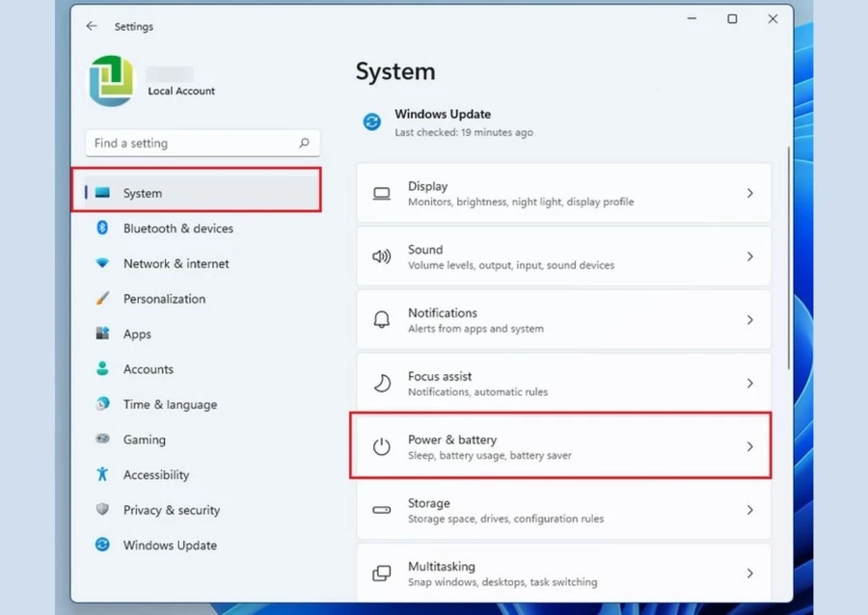Click the Multitasking windows icon
Screen dimensions: 868x615
point(381,573)
